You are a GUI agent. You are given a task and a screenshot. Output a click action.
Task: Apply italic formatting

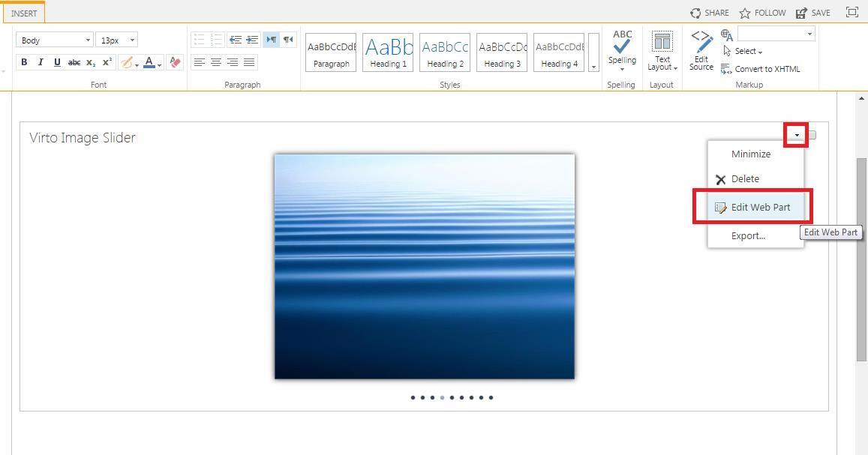41,62
